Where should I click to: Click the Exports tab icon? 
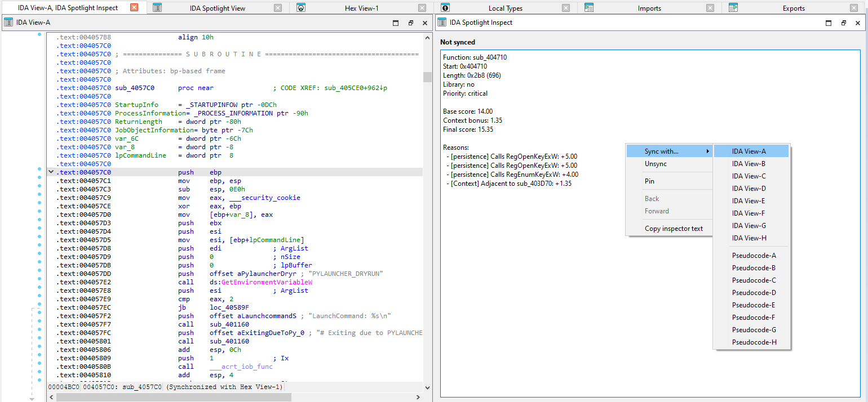(733, 8)
